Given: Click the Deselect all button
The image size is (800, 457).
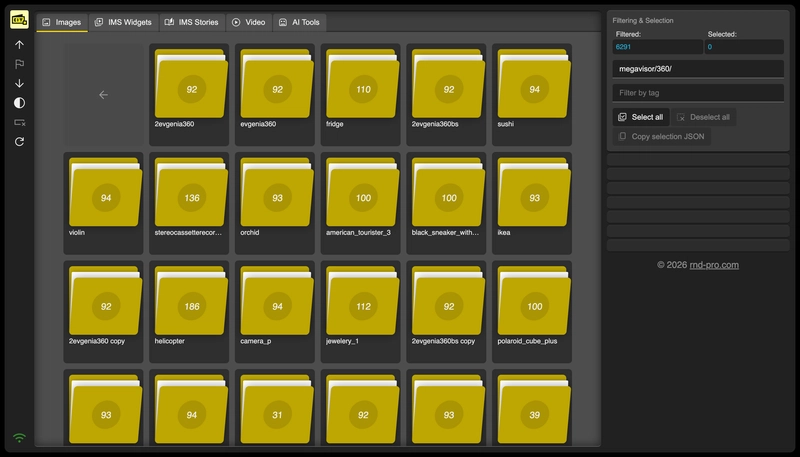Looking at the screenshot, I should coord(703,117).
